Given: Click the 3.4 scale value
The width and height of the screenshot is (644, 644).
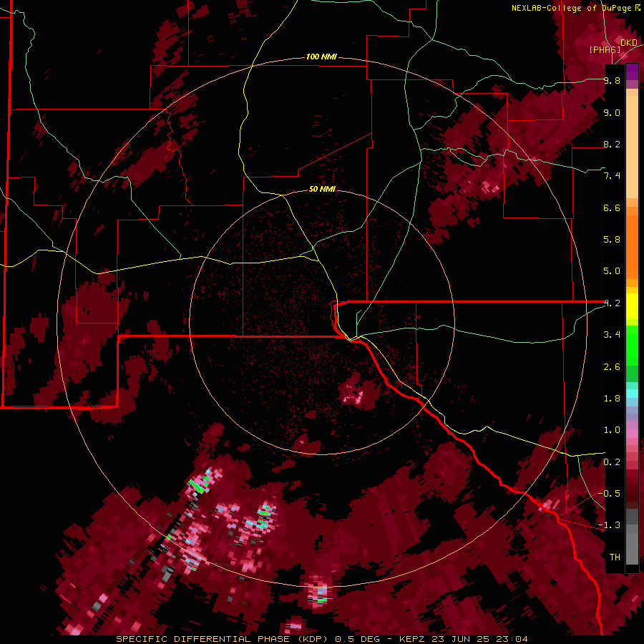Looking at the screenshot, I should (x=612, y=335).
